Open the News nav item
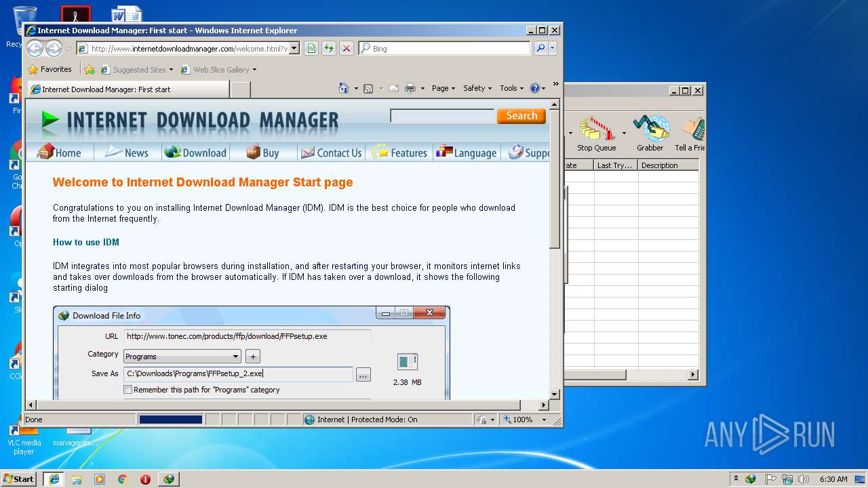The height and width of the screenshot is (488, 868). tap(127, 152)
